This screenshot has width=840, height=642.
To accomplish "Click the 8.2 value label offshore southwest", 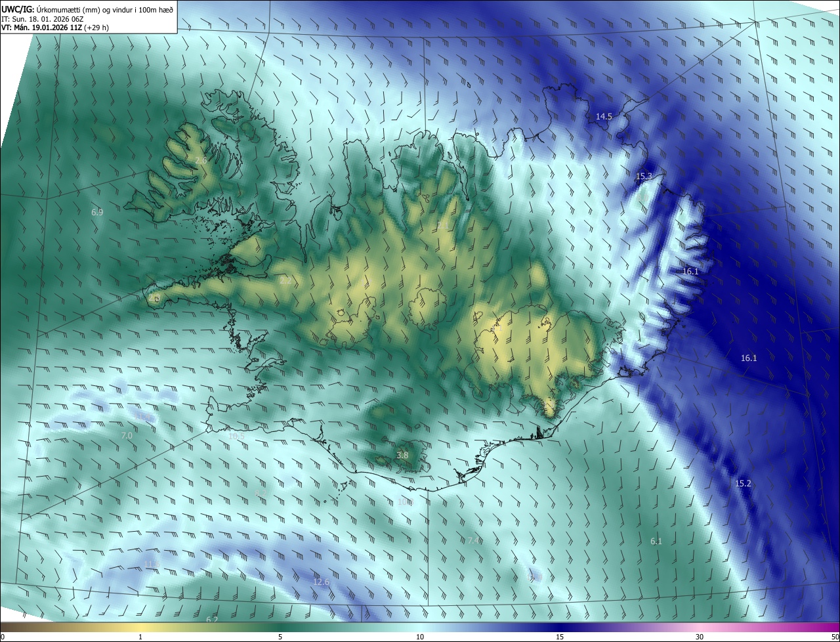I will click(x=261, y=492).
